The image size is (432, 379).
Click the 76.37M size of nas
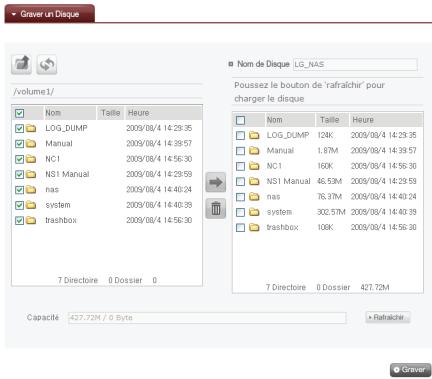329,196
